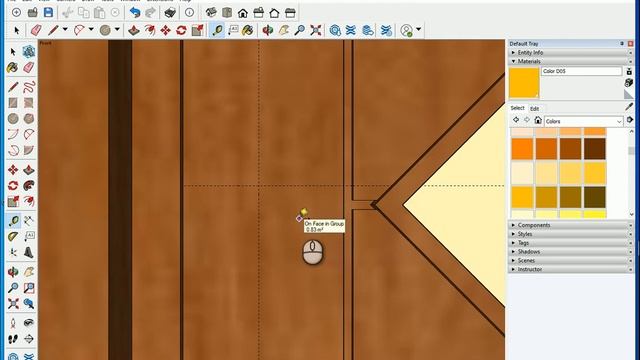The image size is (640, 360).
Task: Open the materials Details arrow menu
Action: coord(630,120)
